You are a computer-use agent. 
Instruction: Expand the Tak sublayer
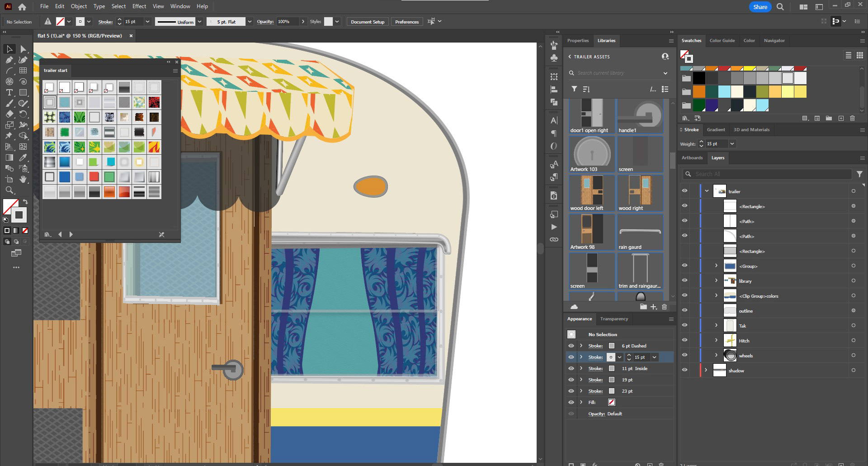(716, 325)
